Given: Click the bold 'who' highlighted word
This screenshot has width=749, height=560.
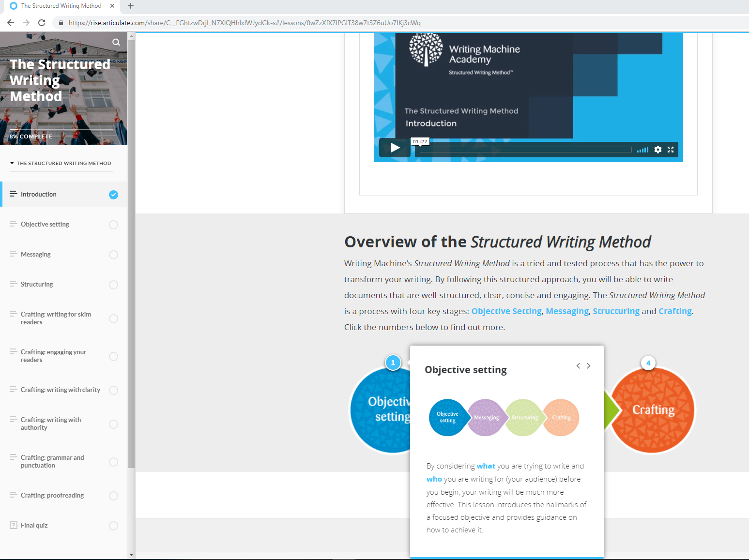Looking at the screenshot, I should [x=434, y=479].
